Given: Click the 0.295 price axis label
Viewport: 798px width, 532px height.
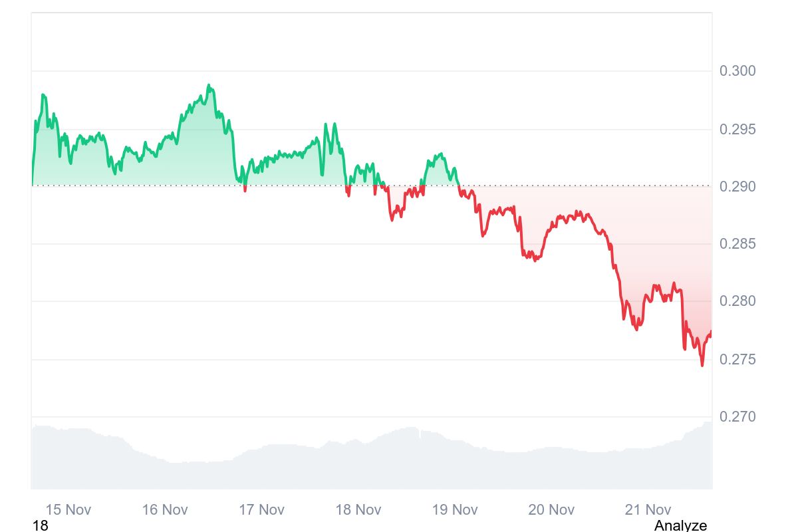Looking at the screenshot, I should pos(737,129).
